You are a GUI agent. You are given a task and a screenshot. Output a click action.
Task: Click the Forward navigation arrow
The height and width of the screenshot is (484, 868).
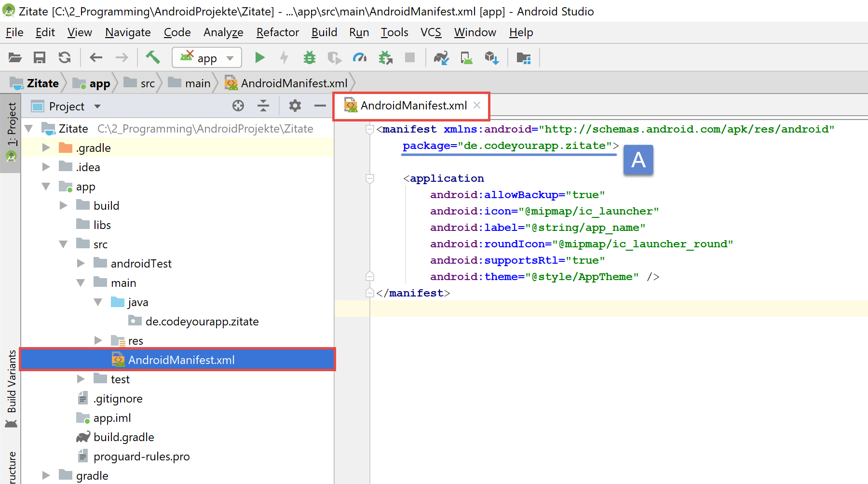pyautogui.click(x=122, y=58)
